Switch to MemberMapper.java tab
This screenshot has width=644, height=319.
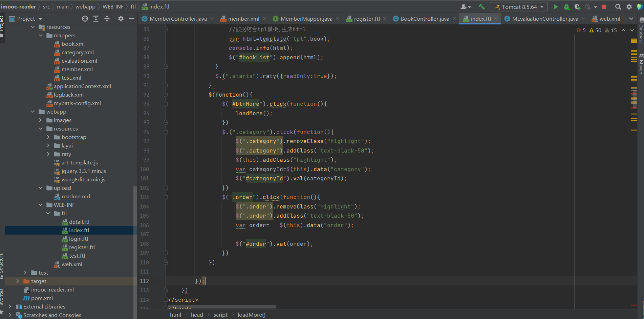(x=306, y=19)
